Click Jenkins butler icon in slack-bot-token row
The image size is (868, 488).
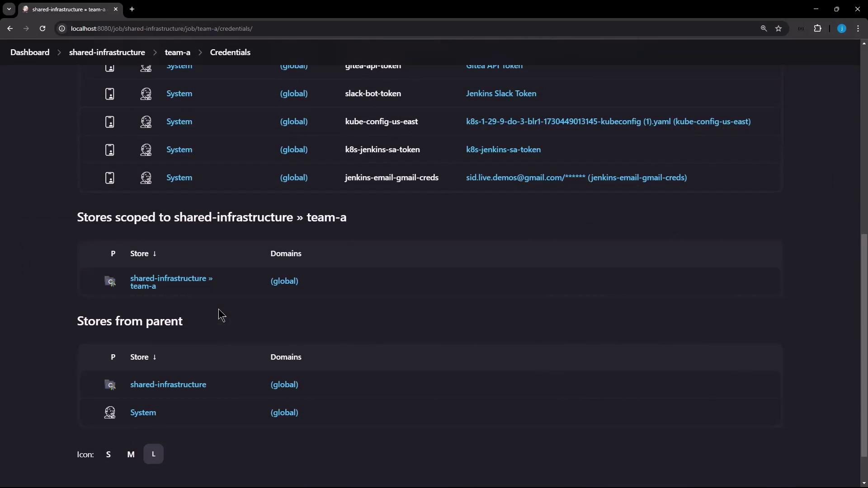coord(146,94)
